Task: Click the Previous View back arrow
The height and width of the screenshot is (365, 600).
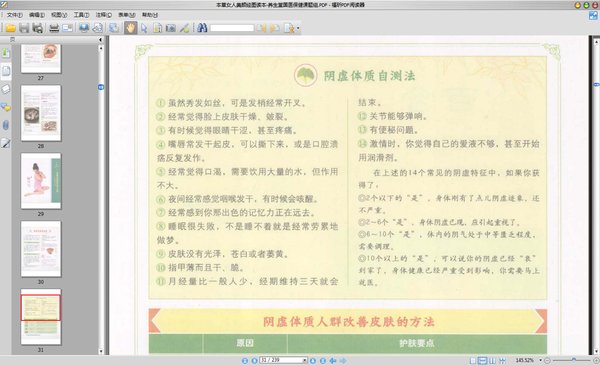Action: click(x=333, y=360)
